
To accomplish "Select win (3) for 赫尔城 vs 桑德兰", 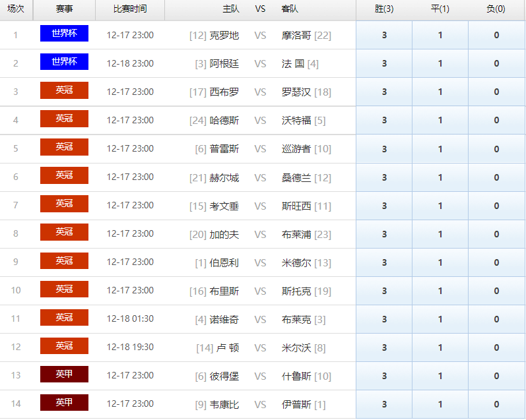I will 384,177.
